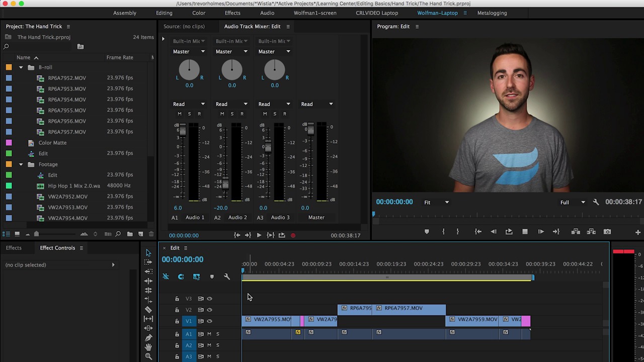Image resolution: width=644 pixels, height=362 pixels.
Task: Collapse the Footage bin
Action: 21,164
